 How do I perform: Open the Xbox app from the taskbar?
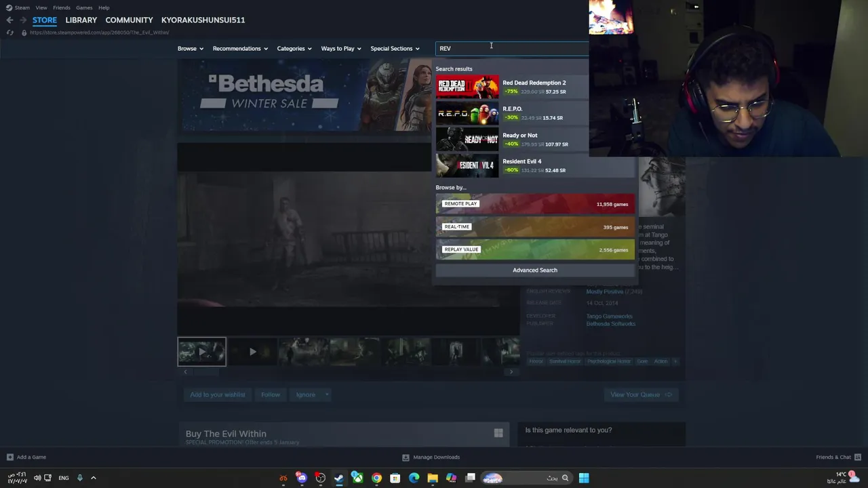pos(357,478)
